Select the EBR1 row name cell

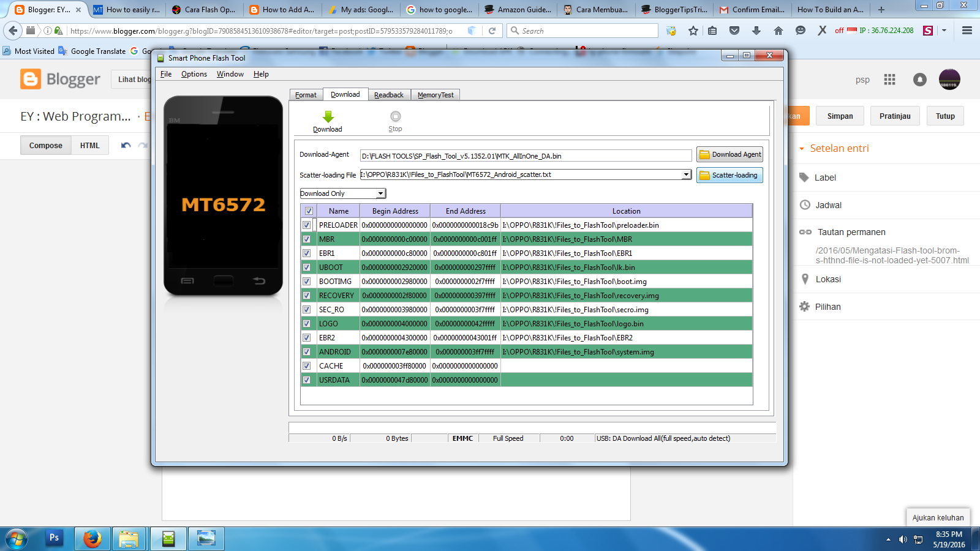337,253
